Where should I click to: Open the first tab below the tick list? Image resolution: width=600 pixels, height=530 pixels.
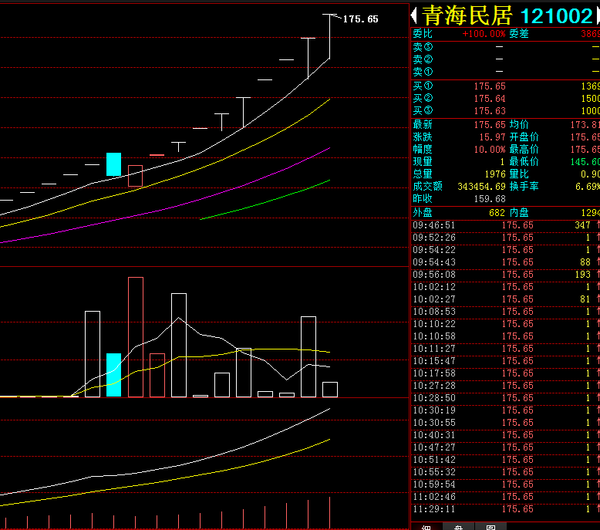[x=426, y=525]
